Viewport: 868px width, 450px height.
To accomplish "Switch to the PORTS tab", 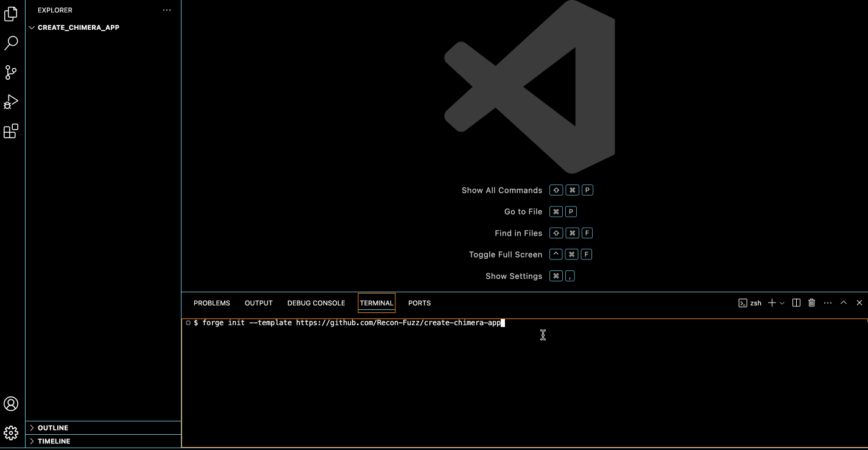I will [420, 303].
